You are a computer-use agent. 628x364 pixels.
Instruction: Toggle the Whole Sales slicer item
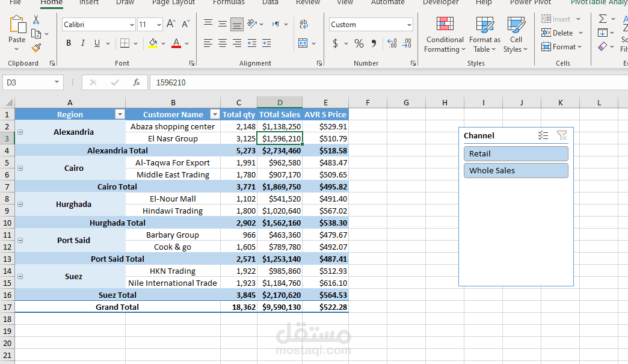pos(516,171)
